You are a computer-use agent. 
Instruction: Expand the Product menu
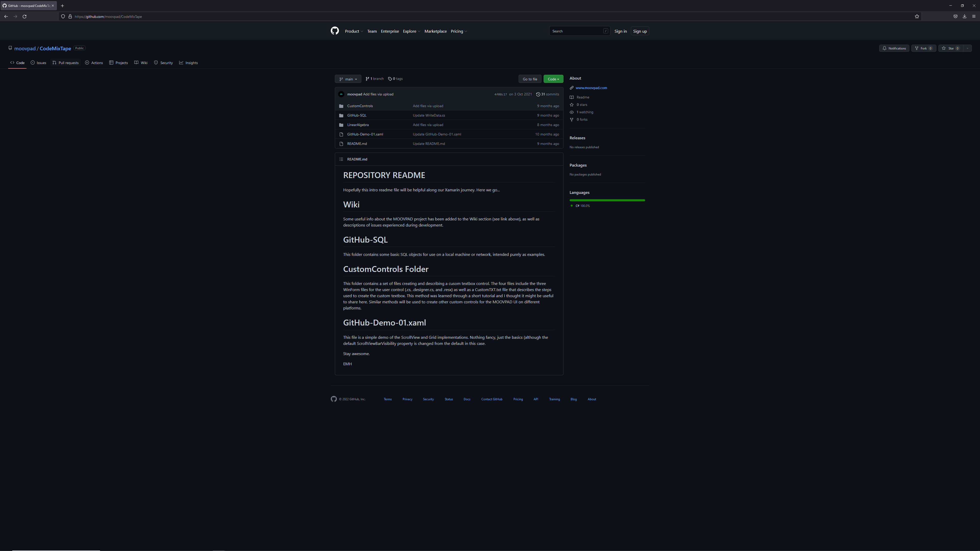pos(354,31)
